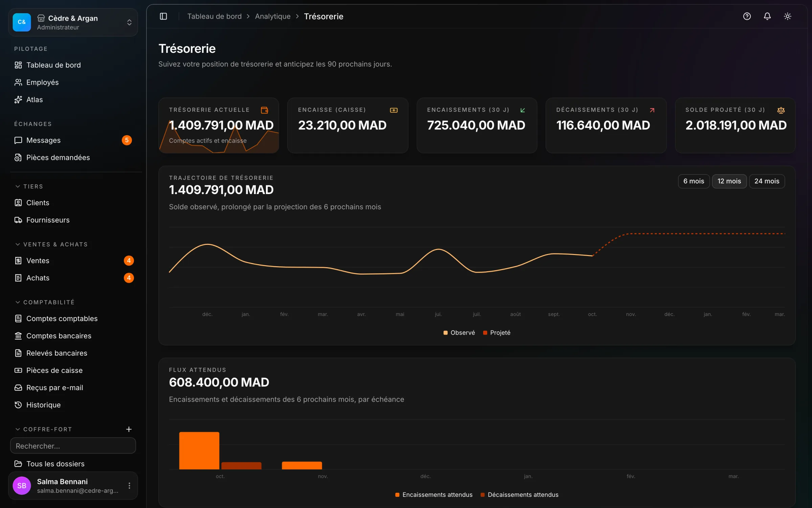
Task: Select the 6 mois range
Action: tap(694, 181)
